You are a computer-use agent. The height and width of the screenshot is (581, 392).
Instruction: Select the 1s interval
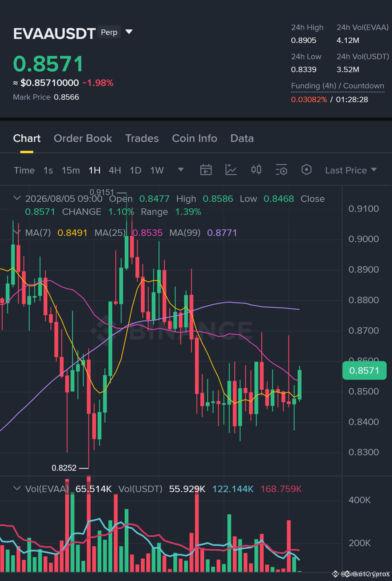pos(48,170)
